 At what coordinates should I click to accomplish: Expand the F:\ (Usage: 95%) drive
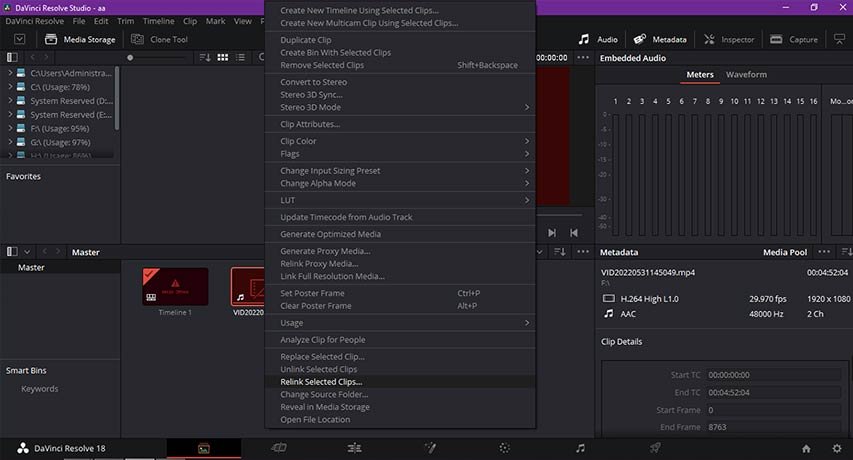[10, 128]
